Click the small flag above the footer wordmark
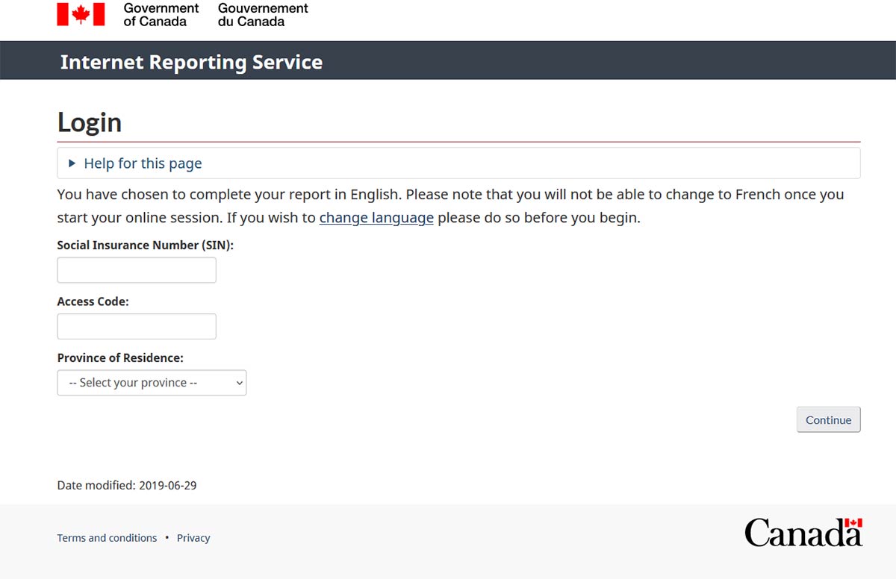896x588 pixels. tap(853, 524)
